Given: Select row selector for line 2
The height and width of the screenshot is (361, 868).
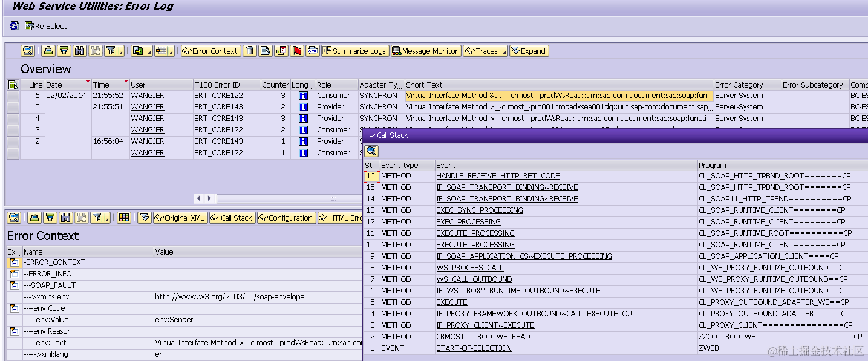Looking at the screenshot, I should 13,141.
